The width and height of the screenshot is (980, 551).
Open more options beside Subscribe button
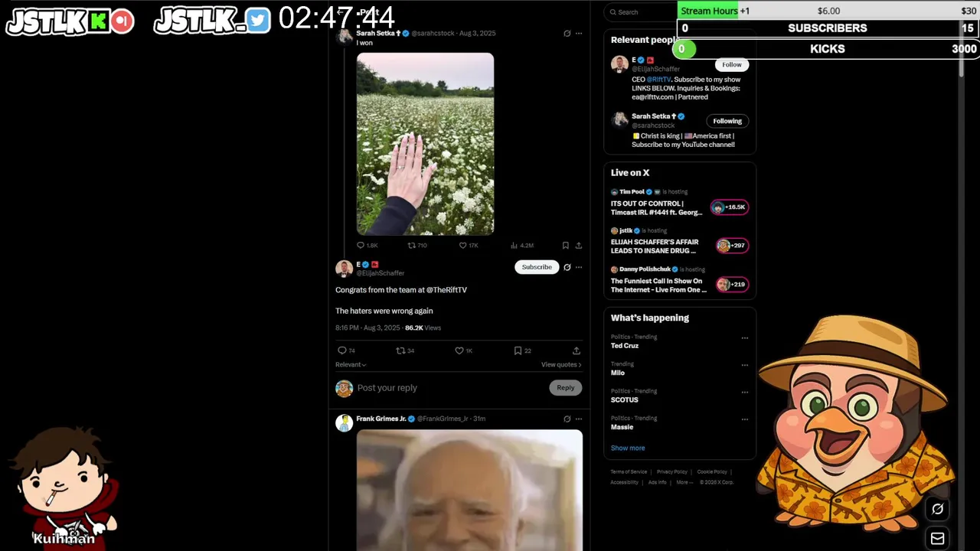click(579, 267)
